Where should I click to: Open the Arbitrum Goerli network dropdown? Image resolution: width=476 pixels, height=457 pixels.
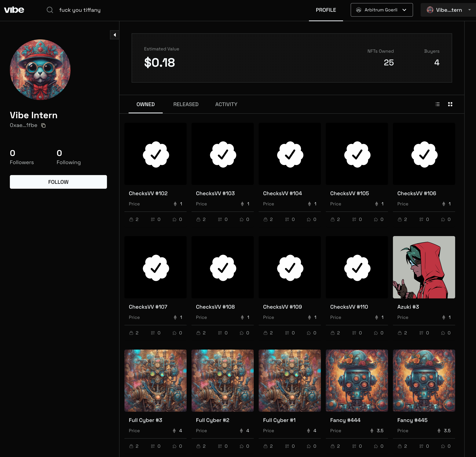382,10
